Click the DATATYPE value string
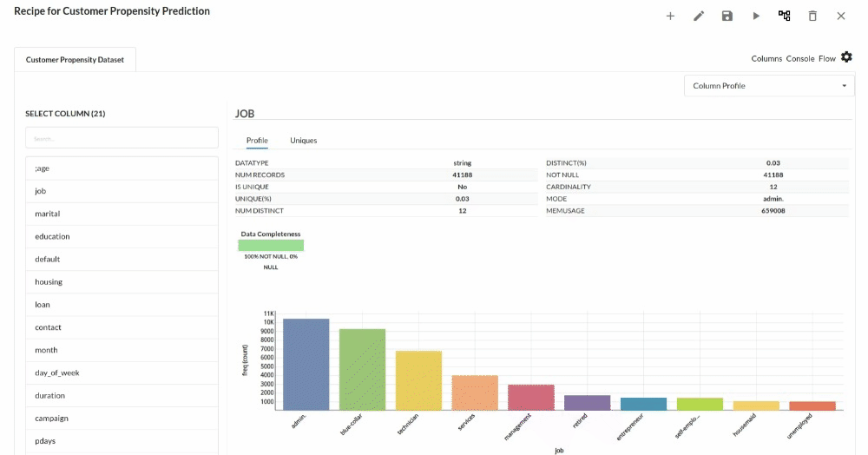This screenshot has height=455, width=868. click(463, 163)
